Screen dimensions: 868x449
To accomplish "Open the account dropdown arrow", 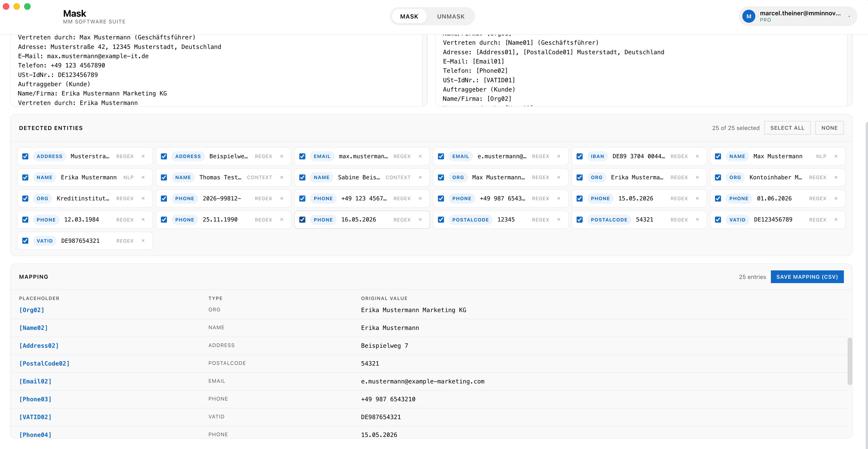I will [849, 16].
